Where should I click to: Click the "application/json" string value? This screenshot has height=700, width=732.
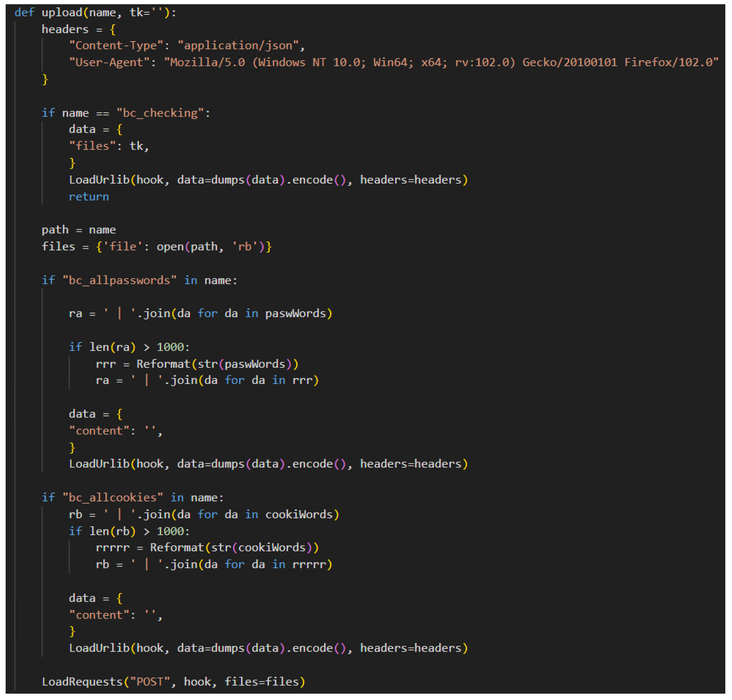pyautogui.click(x=238, y=45)
